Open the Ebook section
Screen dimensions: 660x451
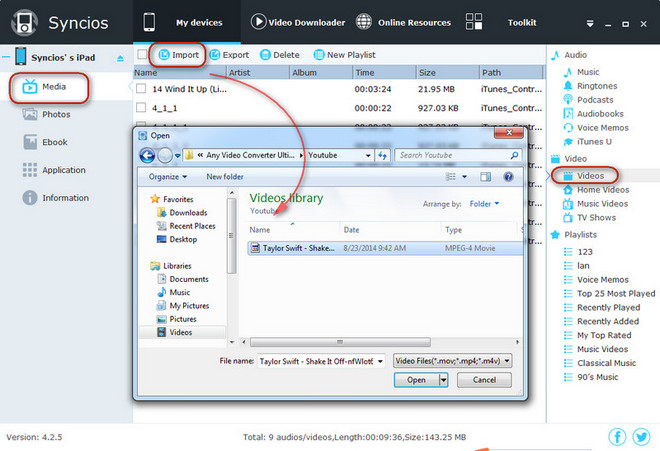coord(45,142)
